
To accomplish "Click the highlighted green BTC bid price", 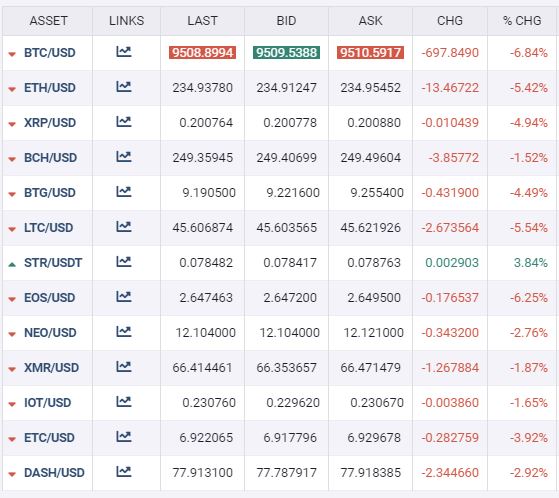I will click(x=286, y=53).
